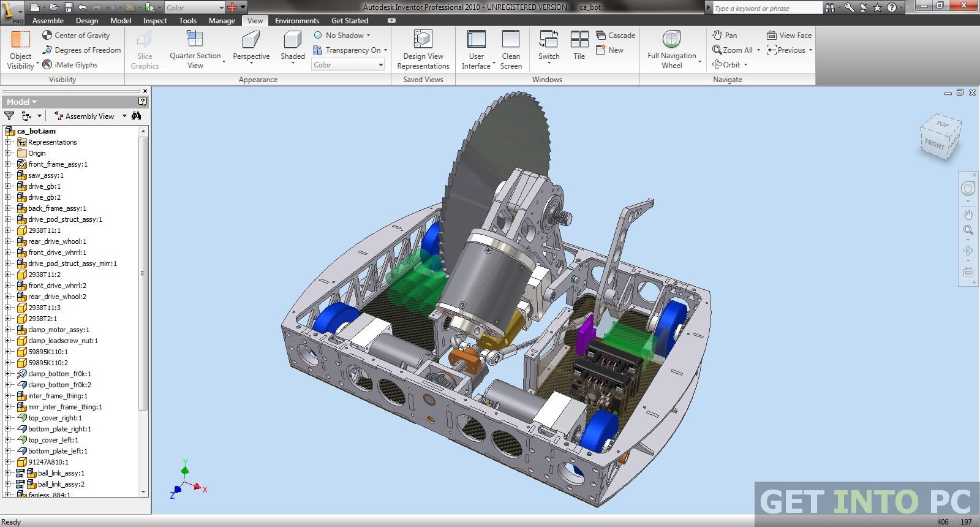This screenshot has height=527, width=980.
Task: Open the Environments ribbon tab
Action: tap(297, 21)
